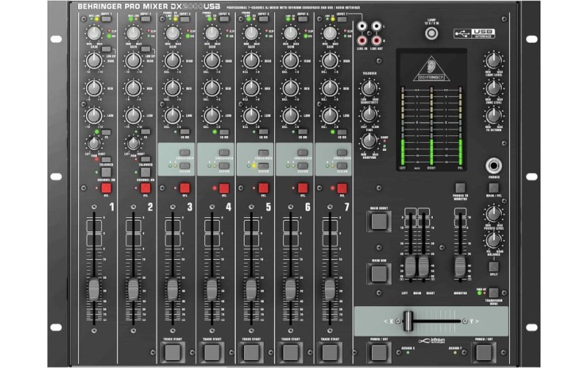Adjust the channel 6 LOW EQ knob
The height and width of the screenshot is (368, 588).
click(290, 116)
